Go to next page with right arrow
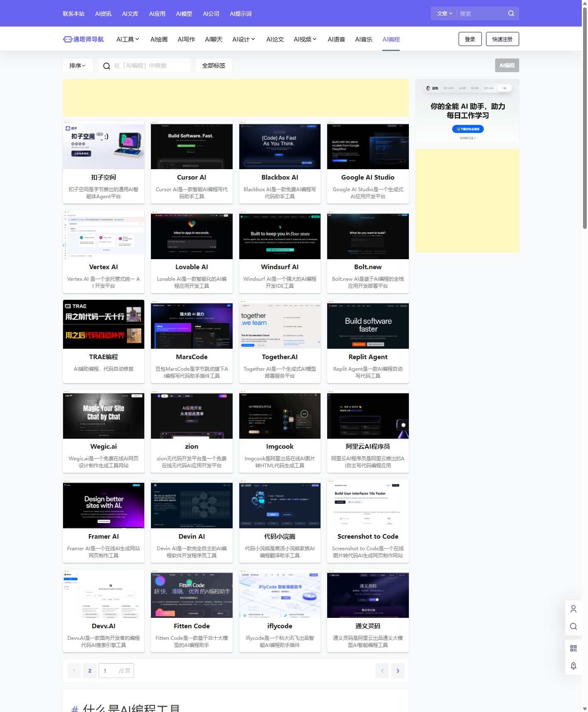This screenshot has width=588, height=712. click(x=398, y=671)
